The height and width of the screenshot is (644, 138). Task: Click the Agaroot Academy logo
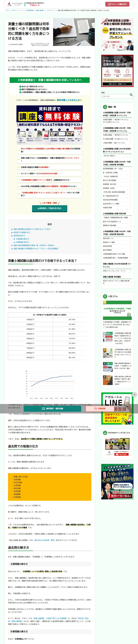[15, 4]
